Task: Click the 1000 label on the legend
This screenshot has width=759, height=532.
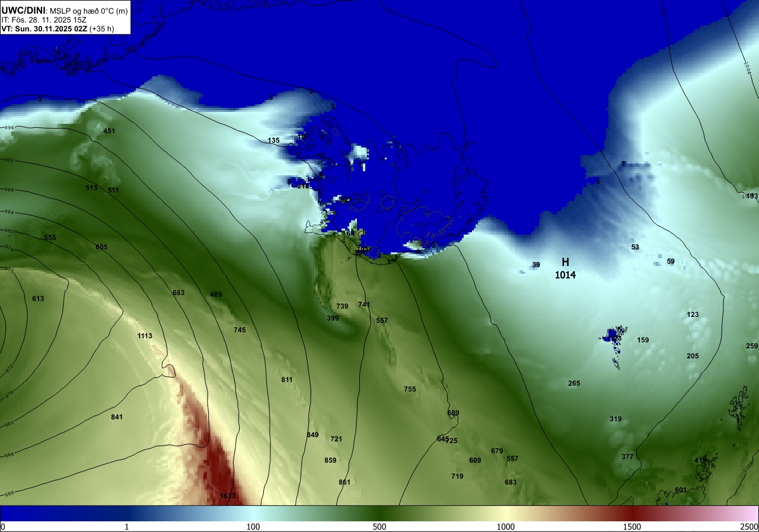Action: [x=506, y=527]
